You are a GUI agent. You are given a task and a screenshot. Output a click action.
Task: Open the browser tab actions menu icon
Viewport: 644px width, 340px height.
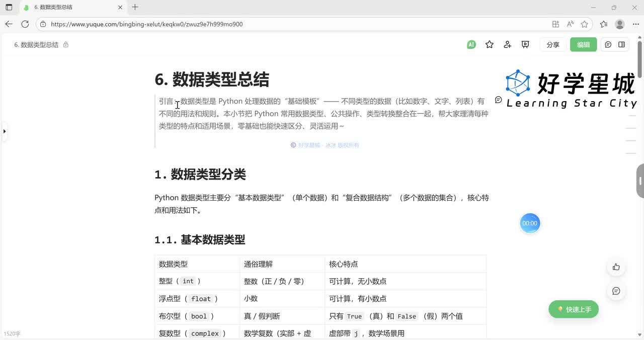point(9,7)
